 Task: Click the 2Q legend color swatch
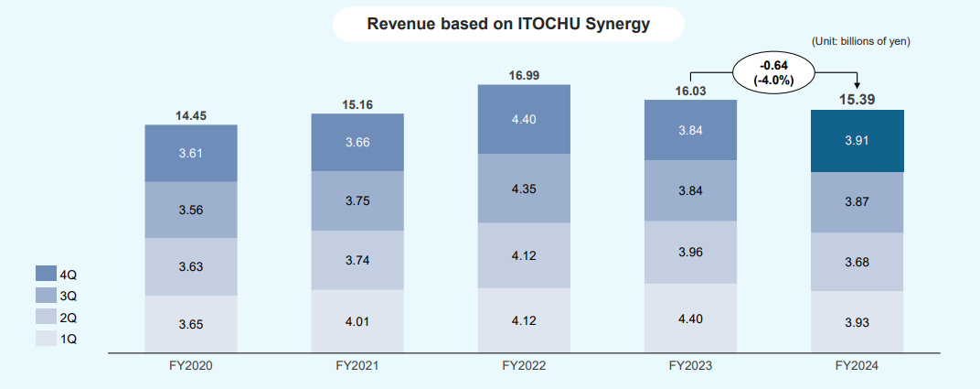pos(46,317)
